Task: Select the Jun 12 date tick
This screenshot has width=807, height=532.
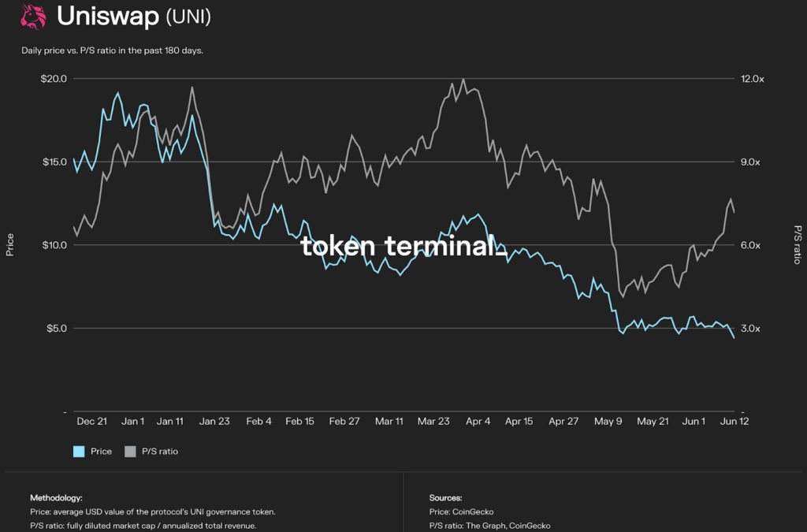Action: [734, 422]
